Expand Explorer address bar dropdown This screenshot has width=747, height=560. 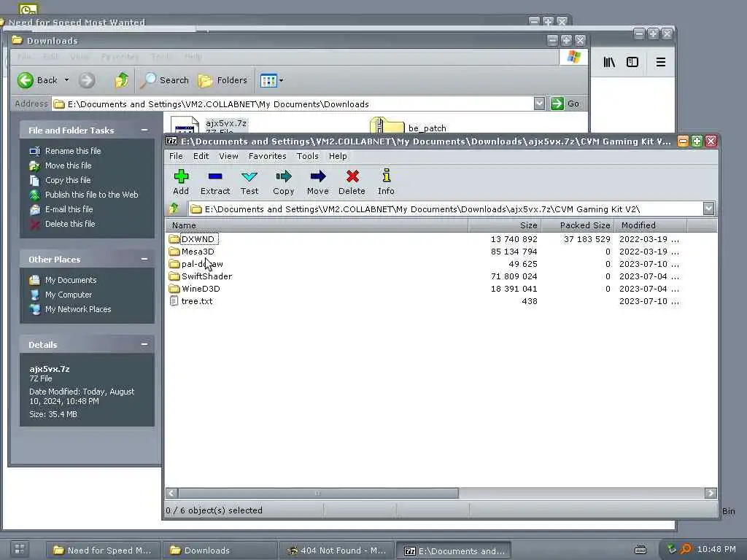(539, 104)
